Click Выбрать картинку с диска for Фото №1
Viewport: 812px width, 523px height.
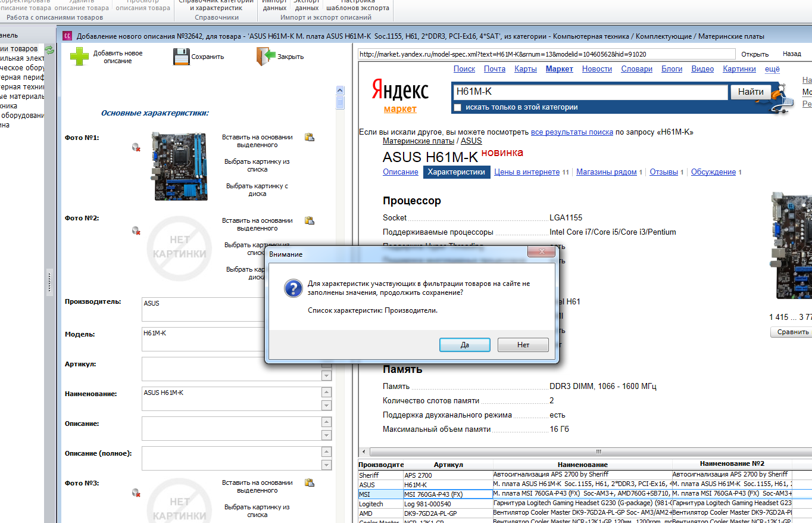[x=257, y=189]
